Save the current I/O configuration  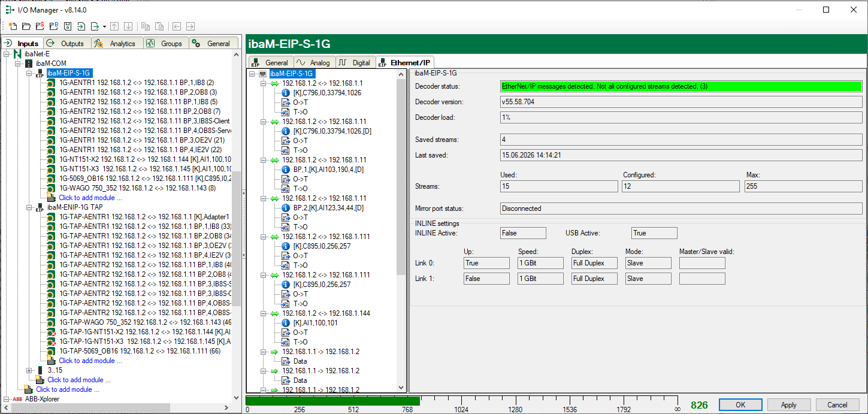[67, 26]
